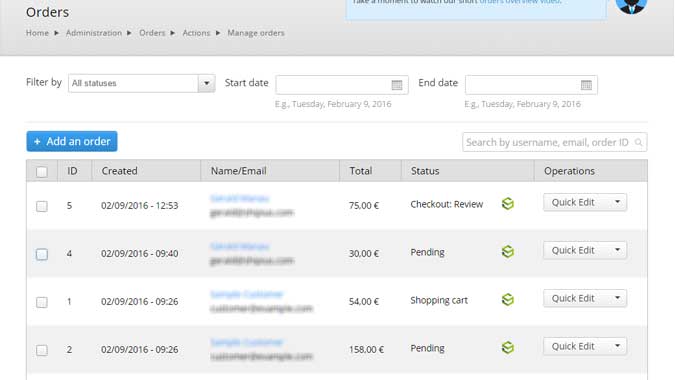Select the 158,00 € total cell
Image resolution: width=675 pixels, height=380 pixels.
[x=366, y=350]
